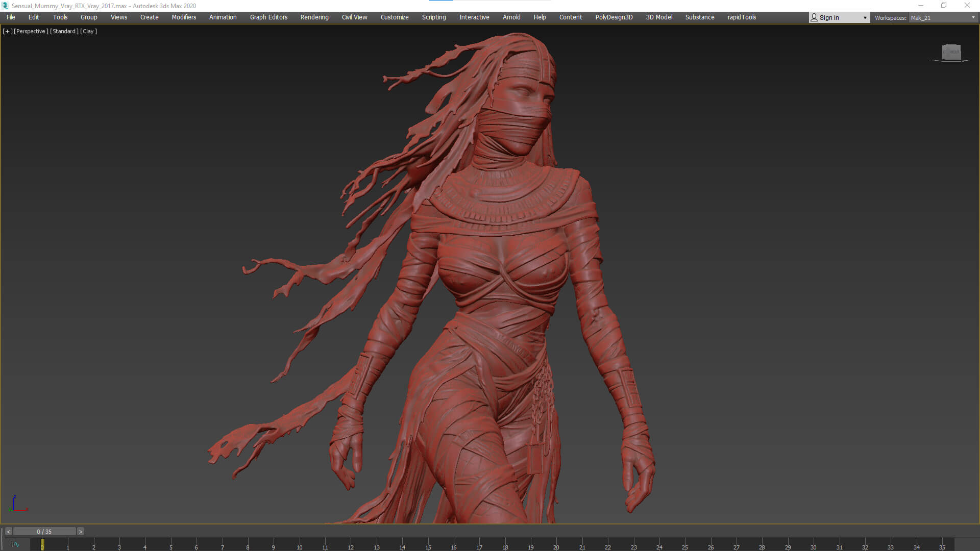
Task: Expand the Sign In dropdown arrow
Action: click(x=865, y=18)
